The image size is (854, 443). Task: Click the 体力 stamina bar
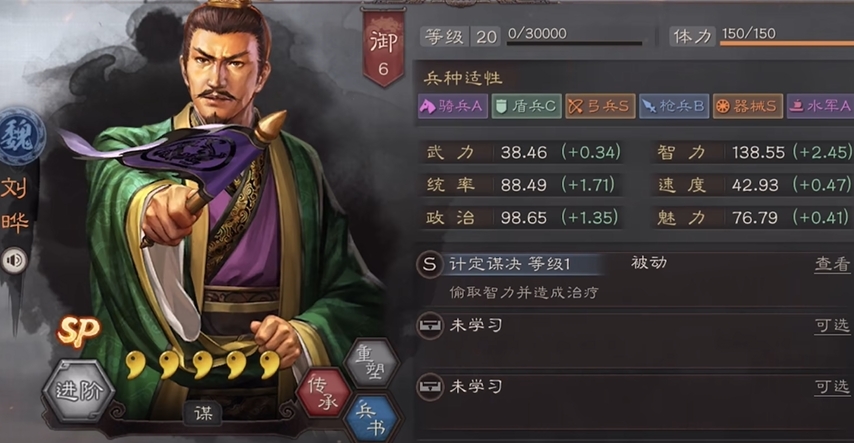786,44
